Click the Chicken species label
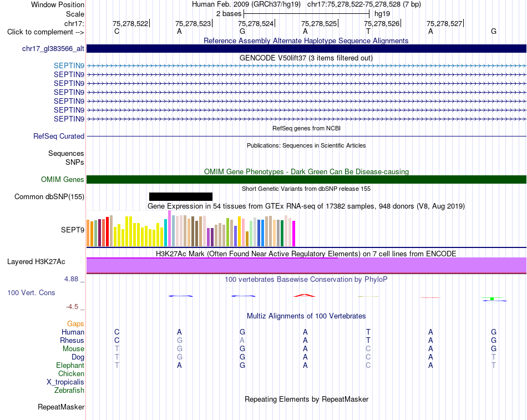527x420 pixels. tap(71, 373)
